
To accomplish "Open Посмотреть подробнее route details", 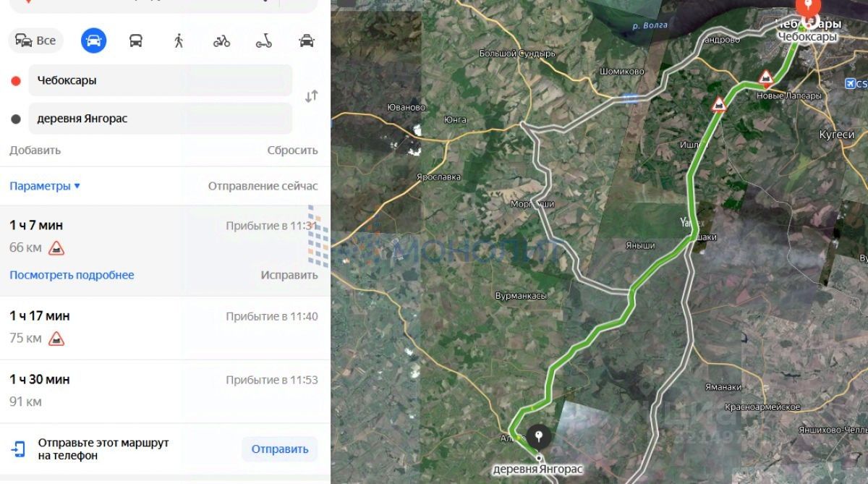I will click(x=72, y=275).
